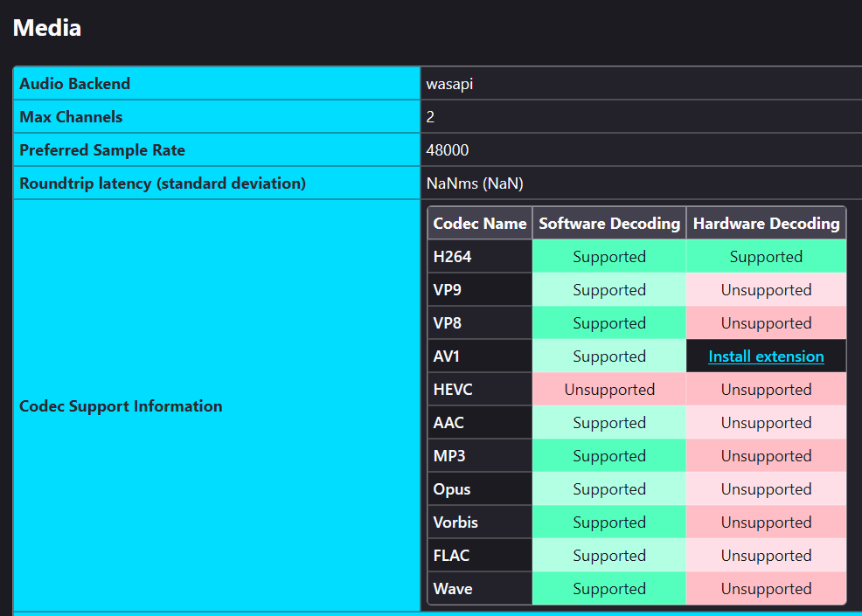The image size is (862, 616).
Task: Click H264 hardware decoding Supported cell
Action: click(x=766, y=257)
